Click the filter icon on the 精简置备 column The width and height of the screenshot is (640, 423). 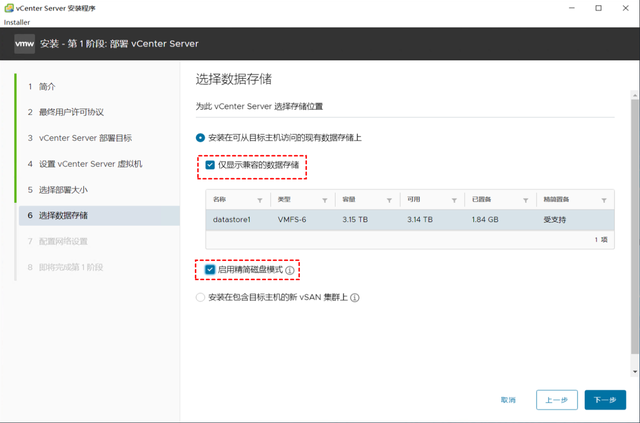pos(604,200)
